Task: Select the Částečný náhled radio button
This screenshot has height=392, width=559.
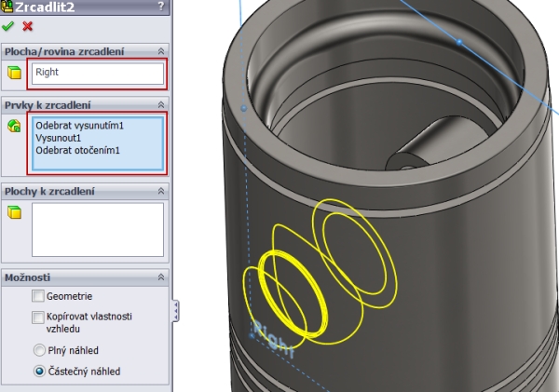Action: [38, 371]
